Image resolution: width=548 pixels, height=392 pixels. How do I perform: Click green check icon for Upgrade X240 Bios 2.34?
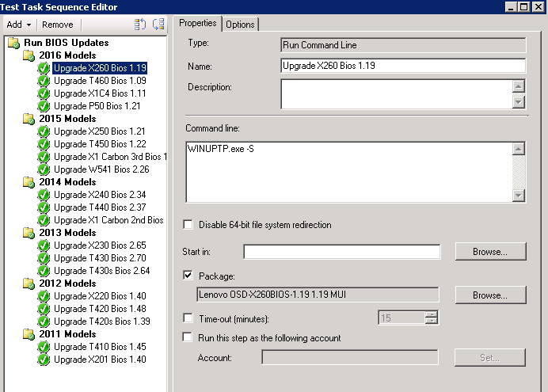pos(44,195)
